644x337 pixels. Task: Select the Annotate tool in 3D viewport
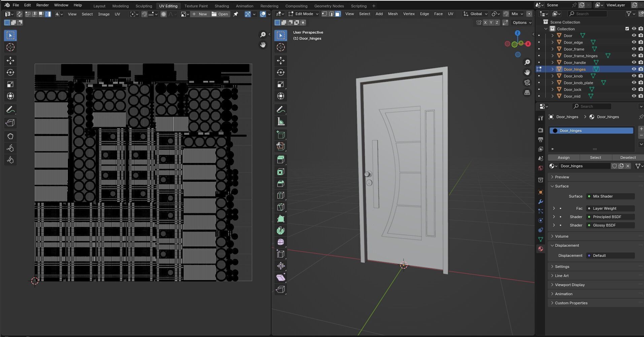[x=281, y=109]
